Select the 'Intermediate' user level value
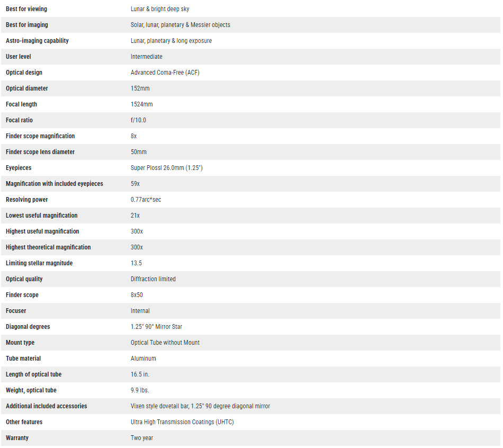This screenshot has height=448, width=503. 146,57
